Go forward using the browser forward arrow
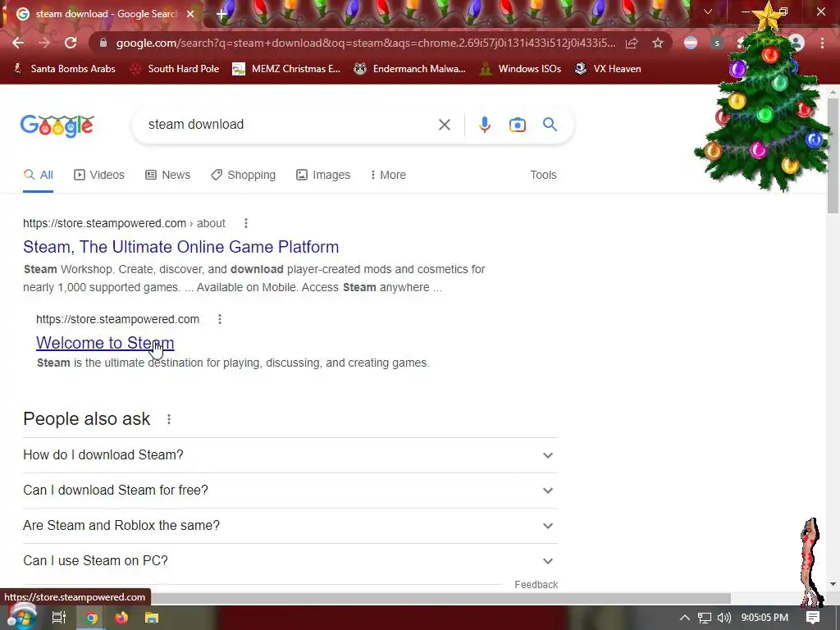The width and height of the screenshot is (840, 630). (44, 43)
